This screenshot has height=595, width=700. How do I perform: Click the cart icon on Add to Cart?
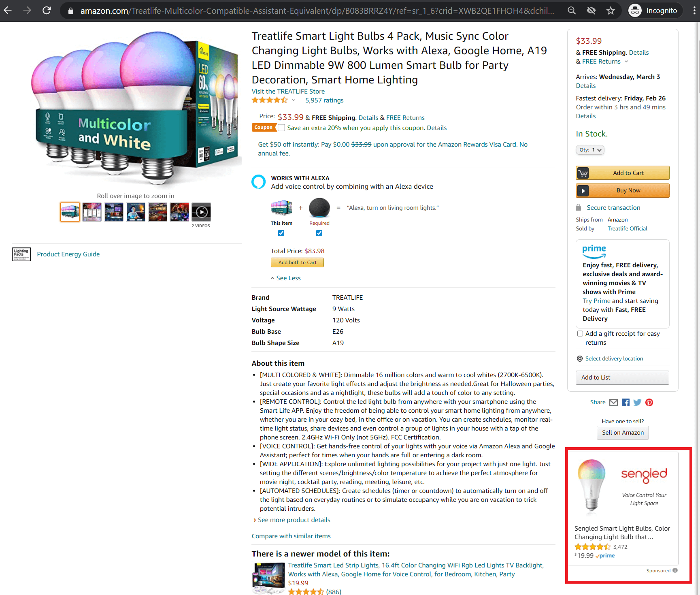583,173
